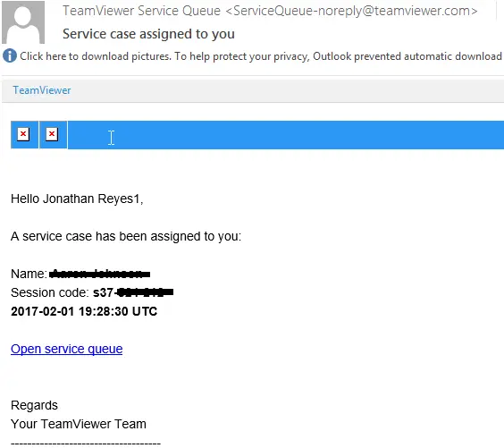504x448 pixels.
Task: Click the second blocked image placeholder
Action: (x=52, y=134)
